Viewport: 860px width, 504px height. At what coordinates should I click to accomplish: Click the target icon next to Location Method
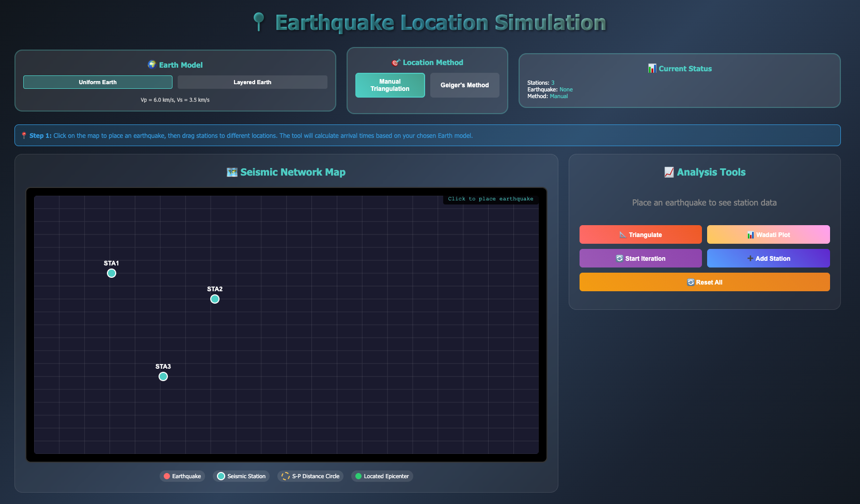395,62
